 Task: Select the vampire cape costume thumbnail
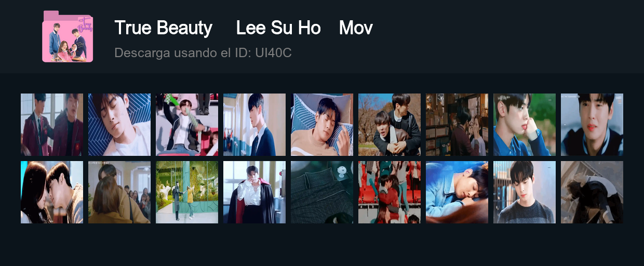[254, 192]
